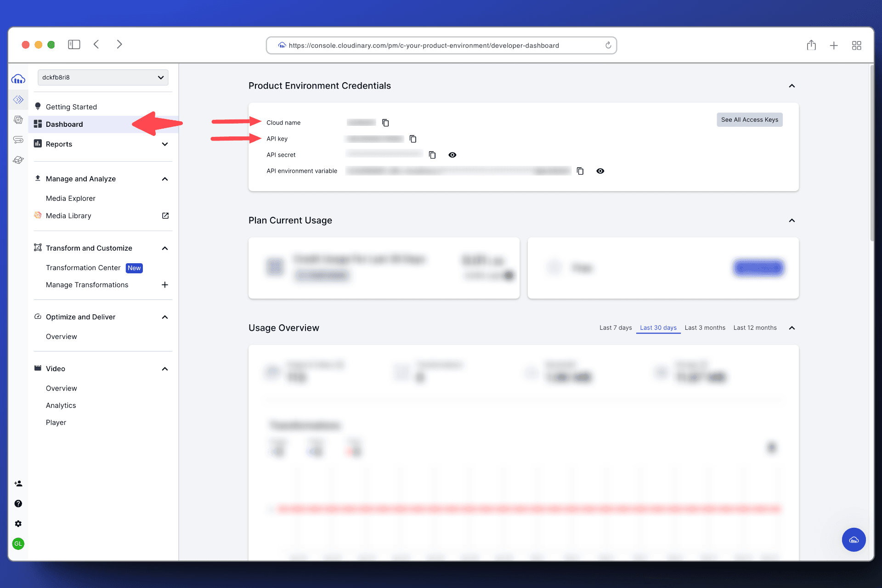882x588 pixels.
Task: Collapse the Video section
Action: click(x=165, y=369)
